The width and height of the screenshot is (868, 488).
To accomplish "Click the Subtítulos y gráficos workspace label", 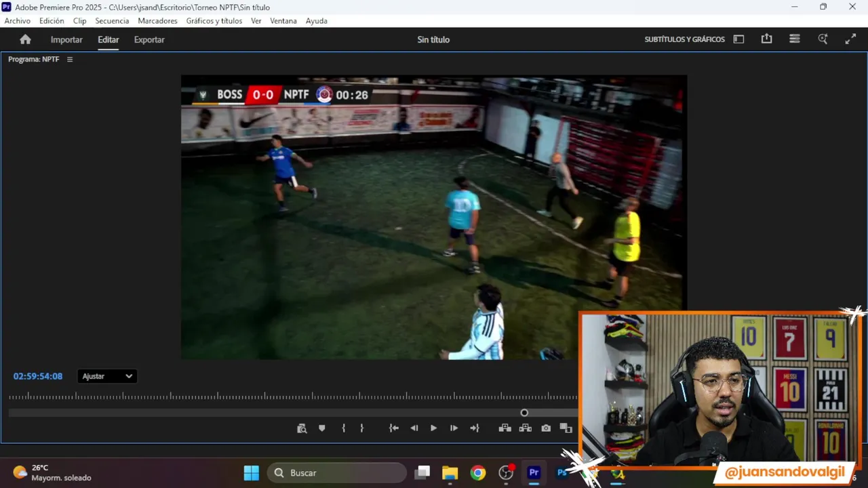I will click(684, 39).
